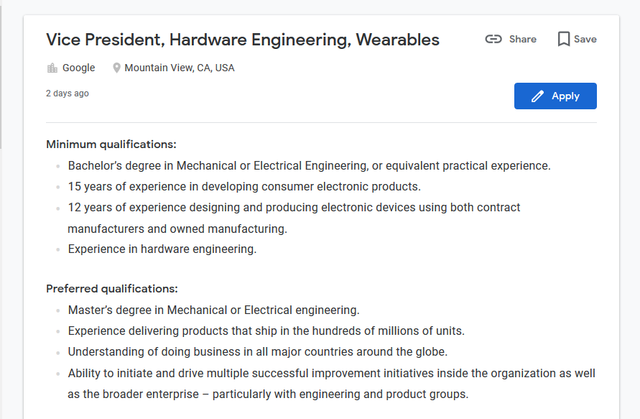Click the scrollbar on the left edge
Viewport: 640px width, 419px height.
[x=1, y=75]
